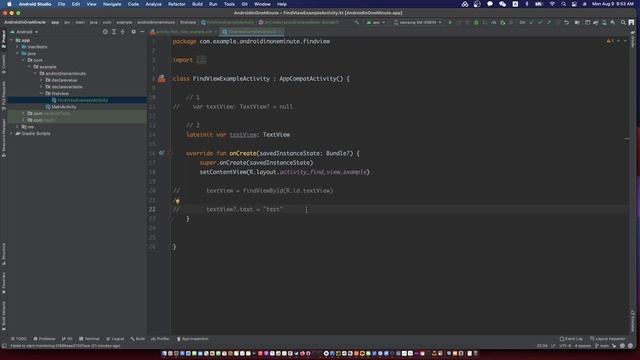Select Opened File target icon in Project panel
The image size is (640, 360).
coord(105,32)
